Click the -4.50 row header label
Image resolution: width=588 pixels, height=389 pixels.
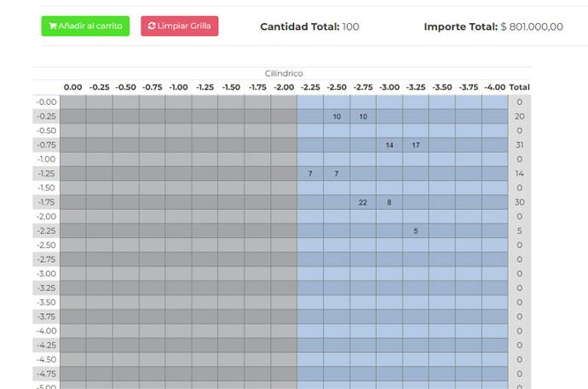[x=46, y=359]
